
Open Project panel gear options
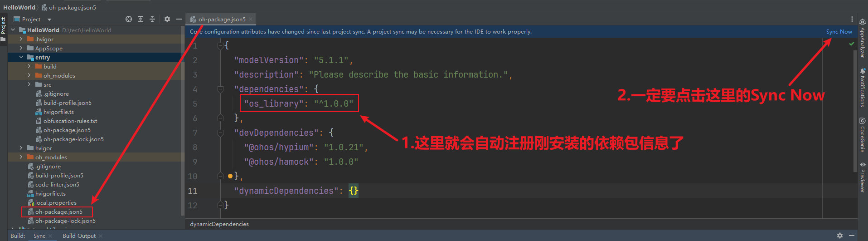167,19
